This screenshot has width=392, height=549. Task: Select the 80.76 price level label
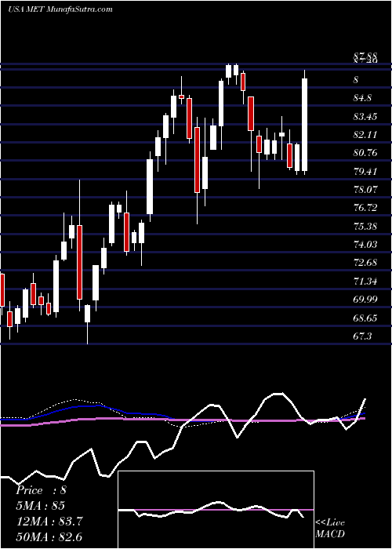365,153
